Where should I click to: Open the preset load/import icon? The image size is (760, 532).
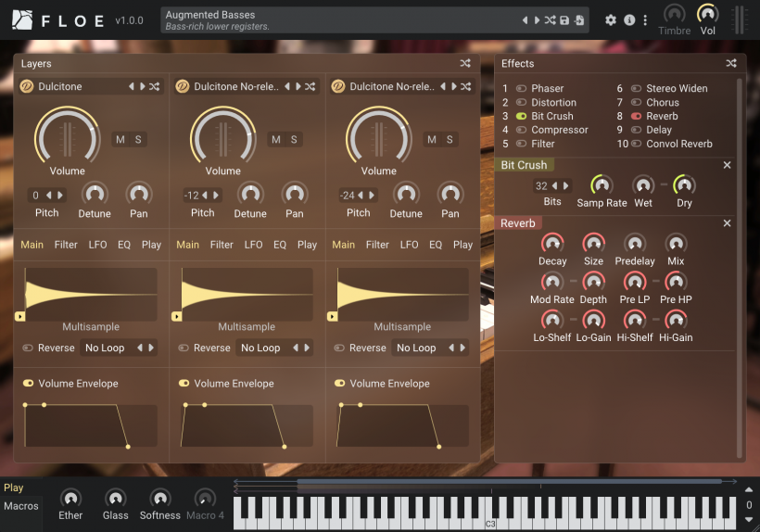point(579,20)
